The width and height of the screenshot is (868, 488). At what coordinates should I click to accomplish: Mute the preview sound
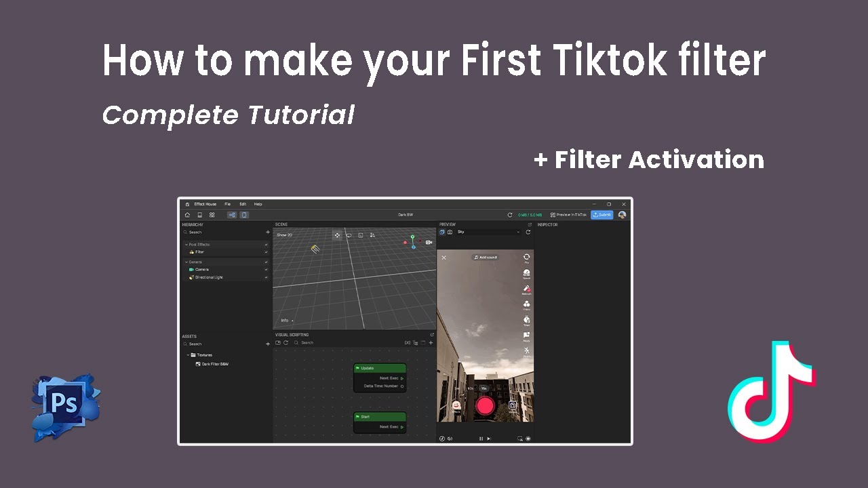(x=450, y=439)
